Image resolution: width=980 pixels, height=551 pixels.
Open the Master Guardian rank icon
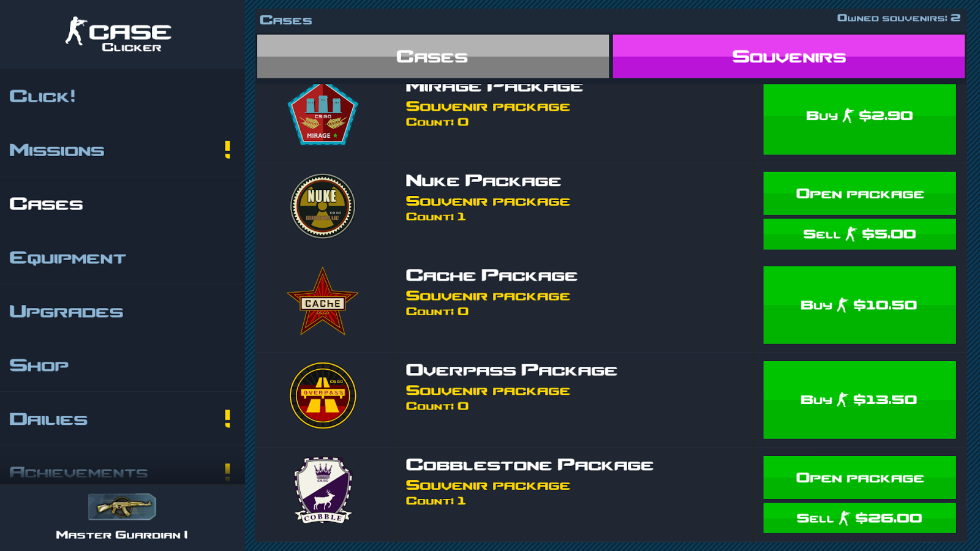(123, 507)
